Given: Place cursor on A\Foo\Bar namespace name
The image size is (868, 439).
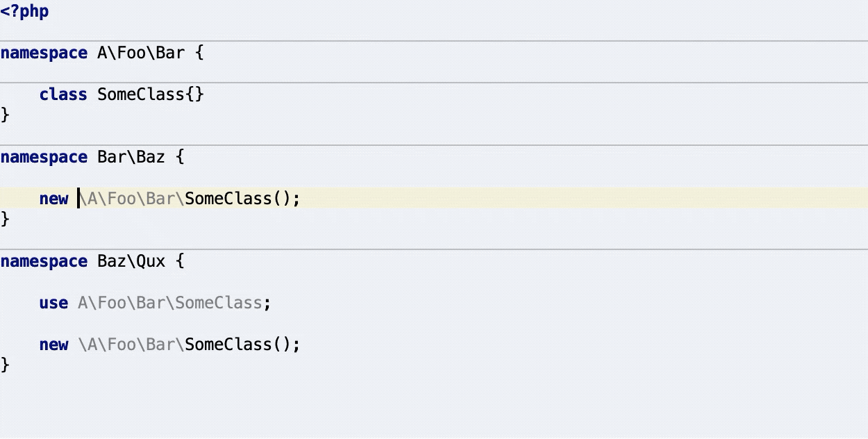Looking at the screenshot, I should click(x=141, y=53).
